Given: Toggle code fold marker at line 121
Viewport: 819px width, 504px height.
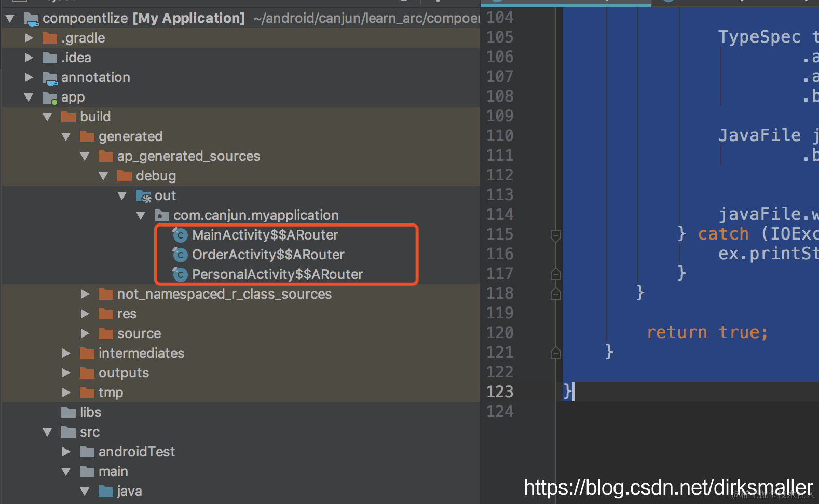Looking at the screenshot, I should (555, 352).
